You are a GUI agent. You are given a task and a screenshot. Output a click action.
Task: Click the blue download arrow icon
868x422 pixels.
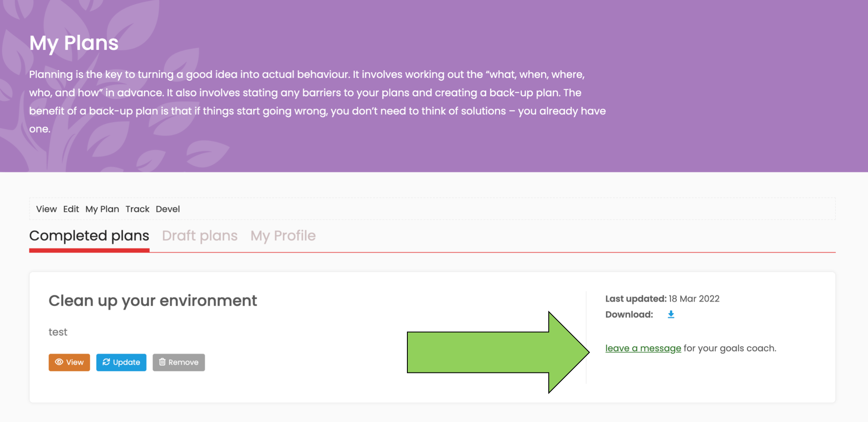671,315
